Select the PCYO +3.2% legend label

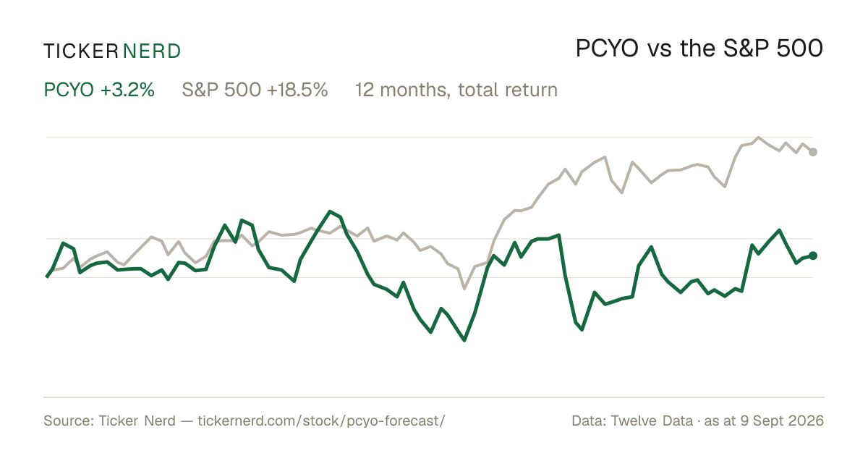[99, 90]
